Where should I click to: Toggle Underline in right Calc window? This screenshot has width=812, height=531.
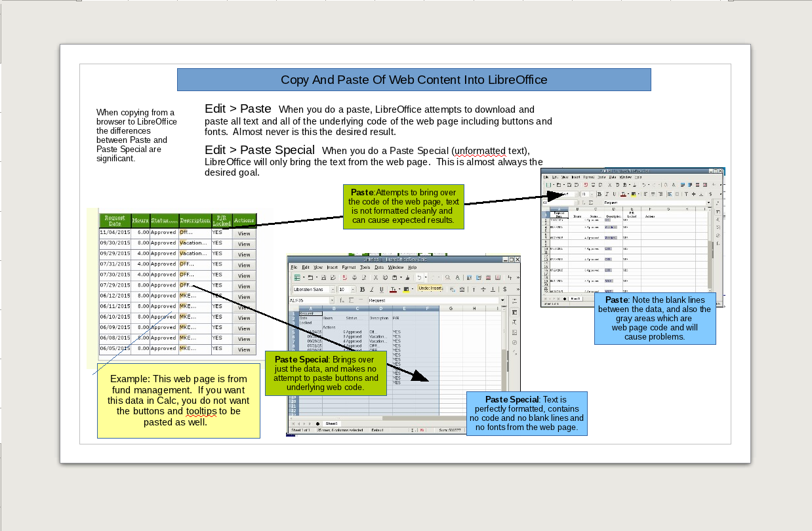[614, 194]
